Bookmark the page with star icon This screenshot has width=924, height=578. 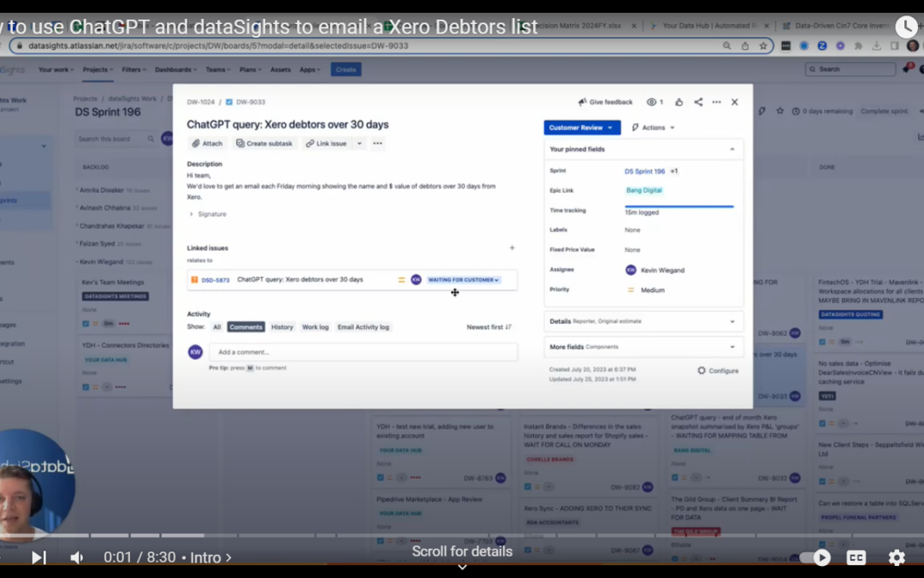pos(763,45)
